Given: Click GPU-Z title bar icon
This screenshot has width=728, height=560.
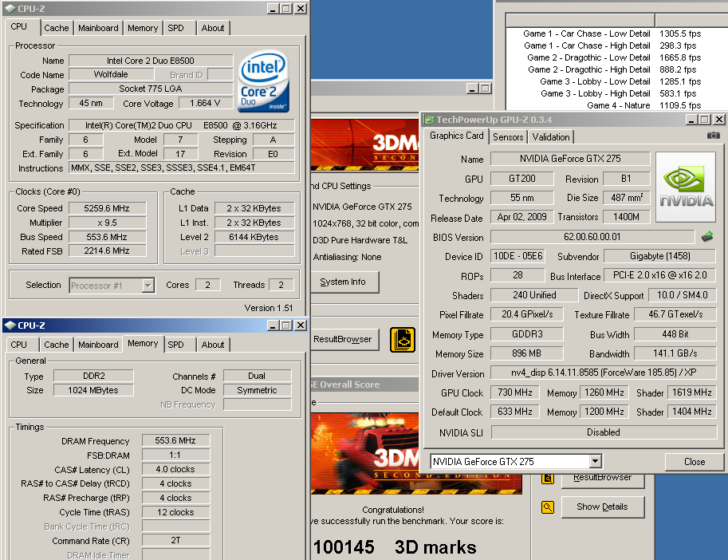Looking at the screenshot, I should 430,120.
